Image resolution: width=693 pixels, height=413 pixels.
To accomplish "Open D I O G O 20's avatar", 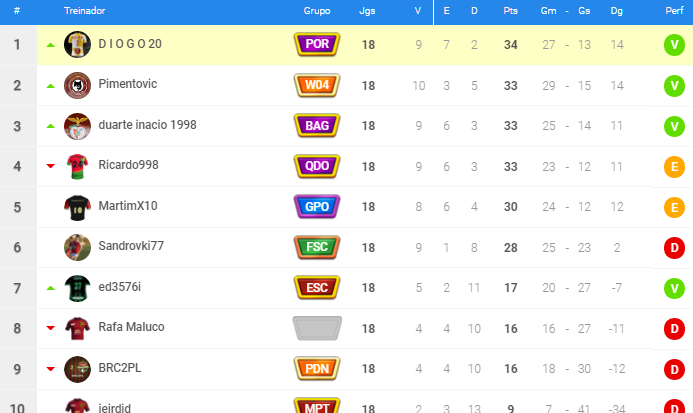I will [77, 44].
